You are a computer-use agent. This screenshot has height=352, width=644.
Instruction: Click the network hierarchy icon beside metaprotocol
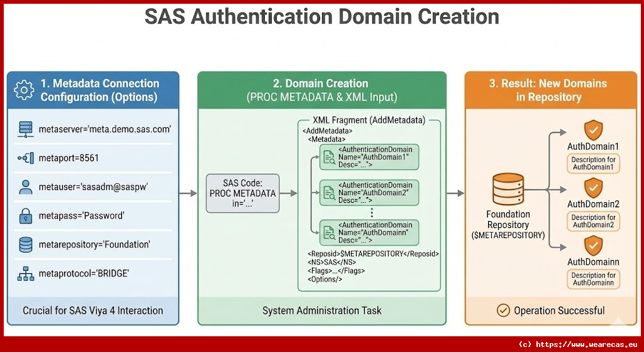pos(25,273)
